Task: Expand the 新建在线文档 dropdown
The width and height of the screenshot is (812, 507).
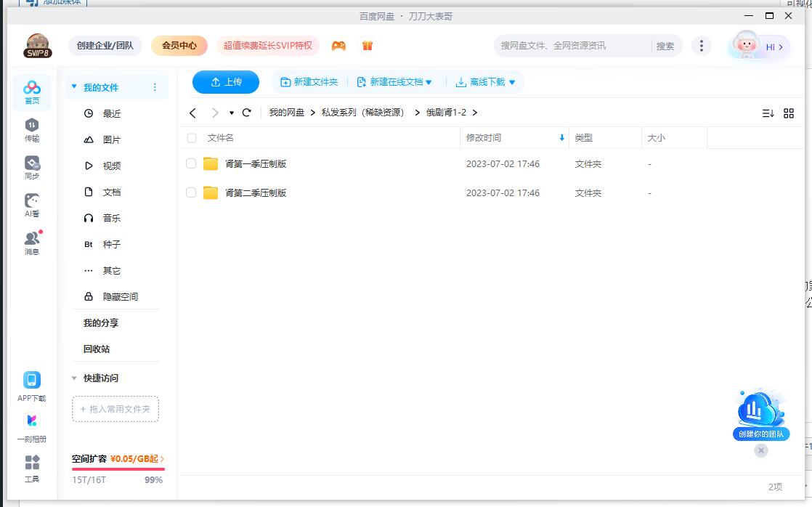Action: click(x=429, y=82)
